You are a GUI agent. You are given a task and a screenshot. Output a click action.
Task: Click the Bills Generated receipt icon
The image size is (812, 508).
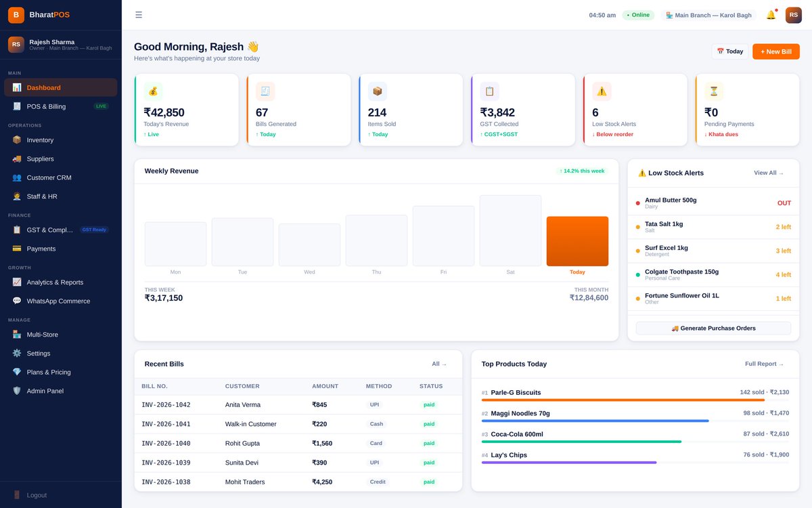(x=265, y=91)
